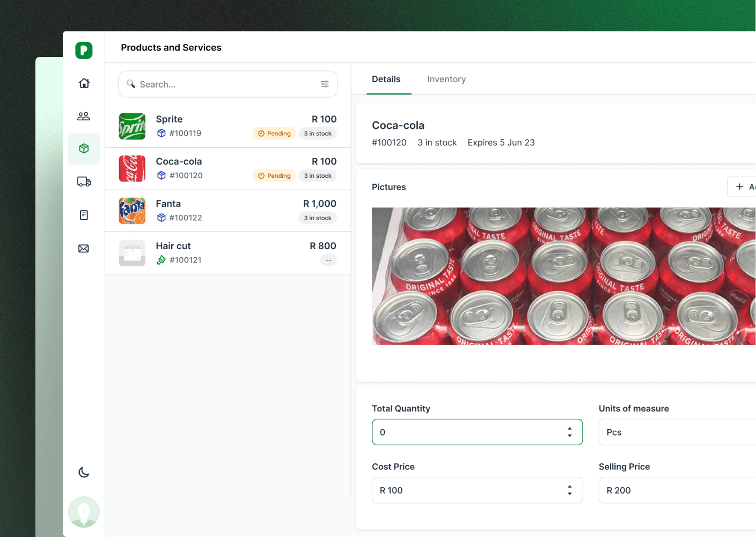Select the Fanta product name

pos(168,204)
